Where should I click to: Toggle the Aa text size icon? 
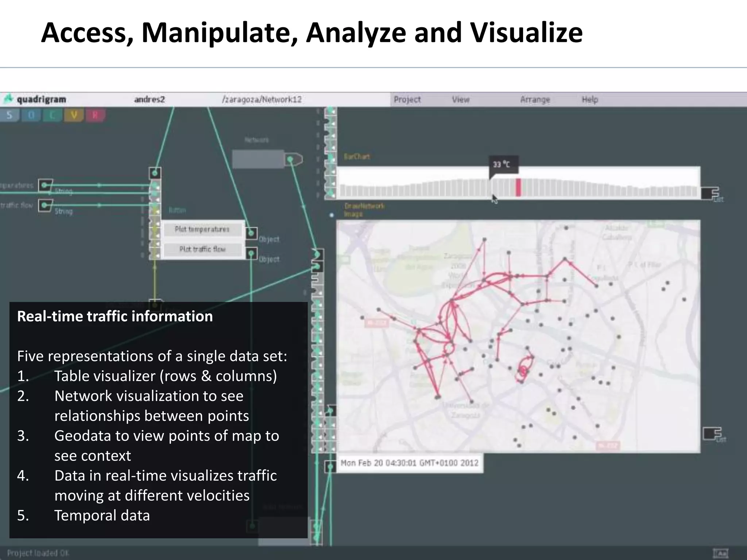(x=720, y=553)
